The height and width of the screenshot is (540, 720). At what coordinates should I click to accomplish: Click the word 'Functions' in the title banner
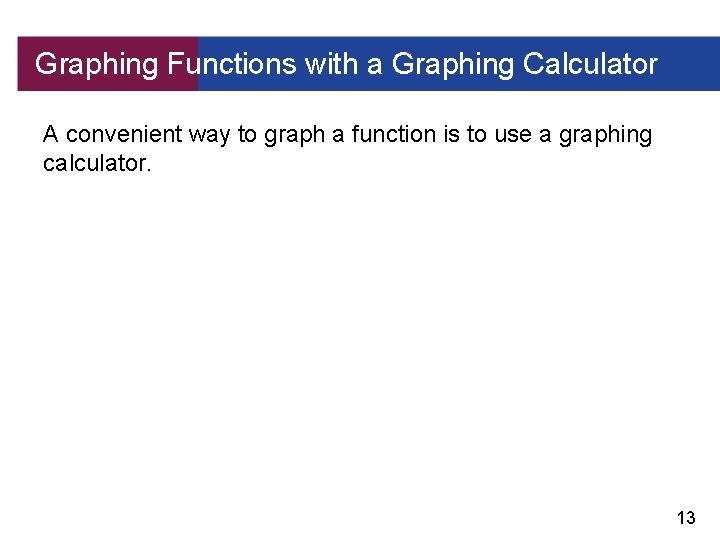tap(232, 64)
